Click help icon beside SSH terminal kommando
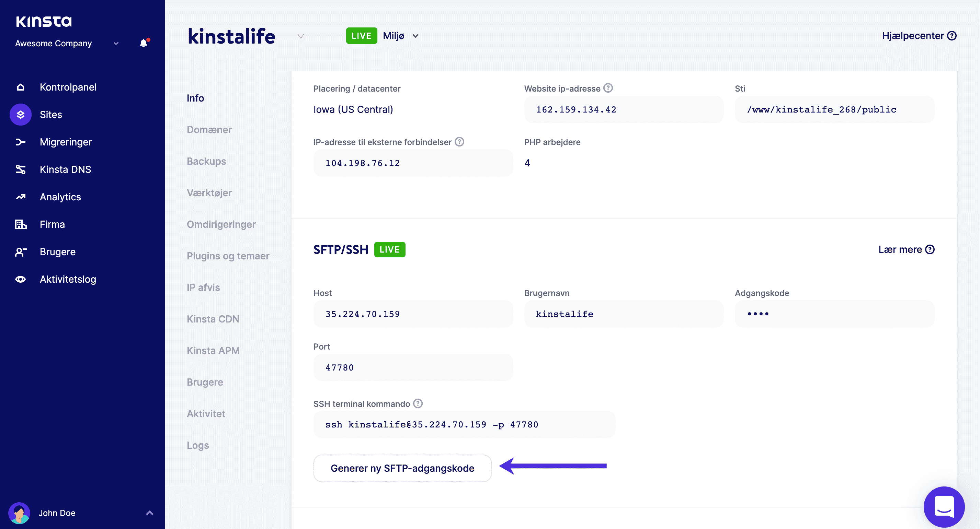Image resolution: width=980 pixels, height=529 pixels. 418,403
